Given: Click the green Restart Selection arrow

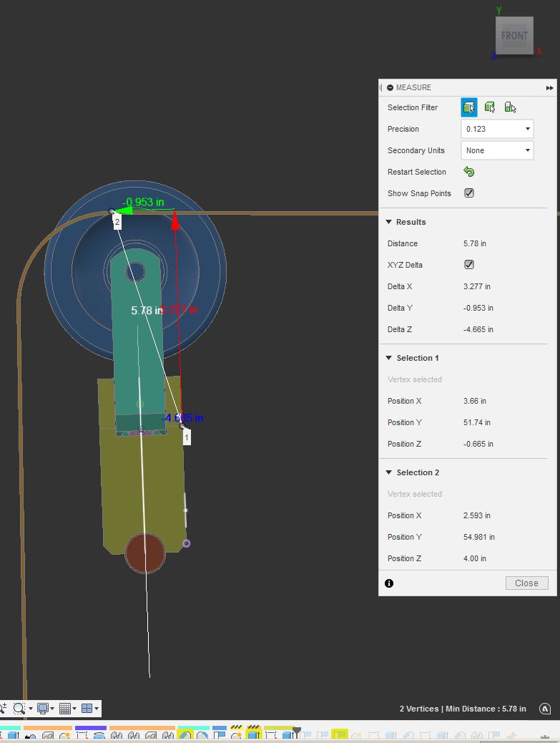Looking at the screenshot, I should click(468, 172).
